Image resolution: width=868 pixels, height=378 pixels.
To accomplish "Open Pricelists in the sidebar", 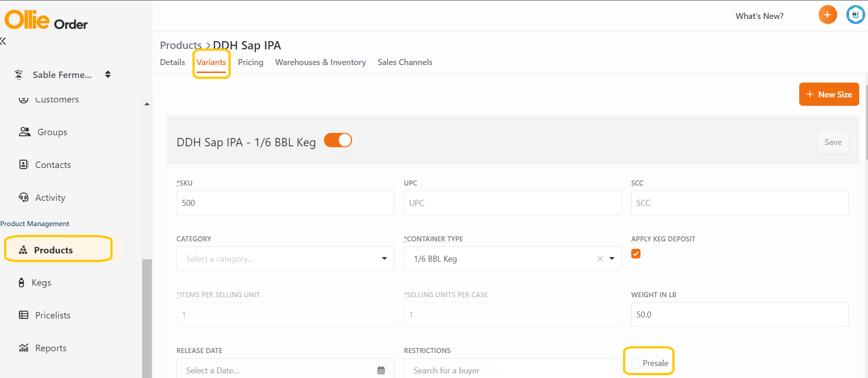I will point(53,315).
